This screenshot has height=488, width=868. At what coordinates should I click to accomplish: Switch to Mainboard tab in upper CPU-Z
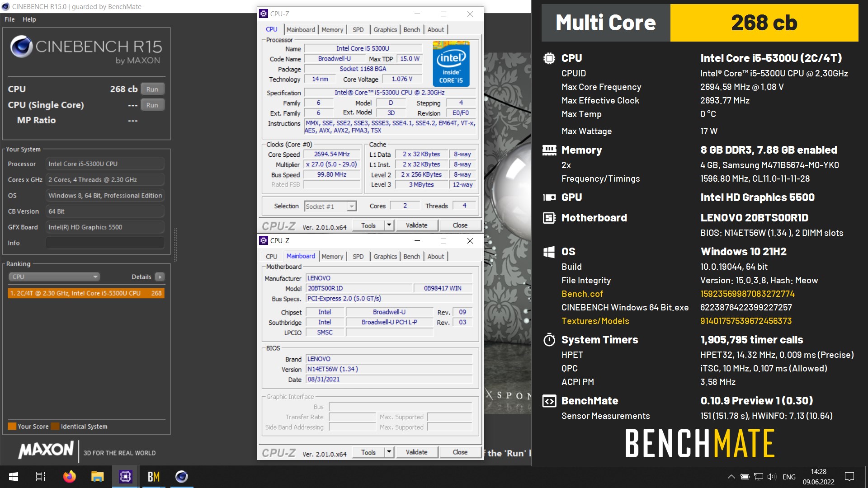[301, 29]
